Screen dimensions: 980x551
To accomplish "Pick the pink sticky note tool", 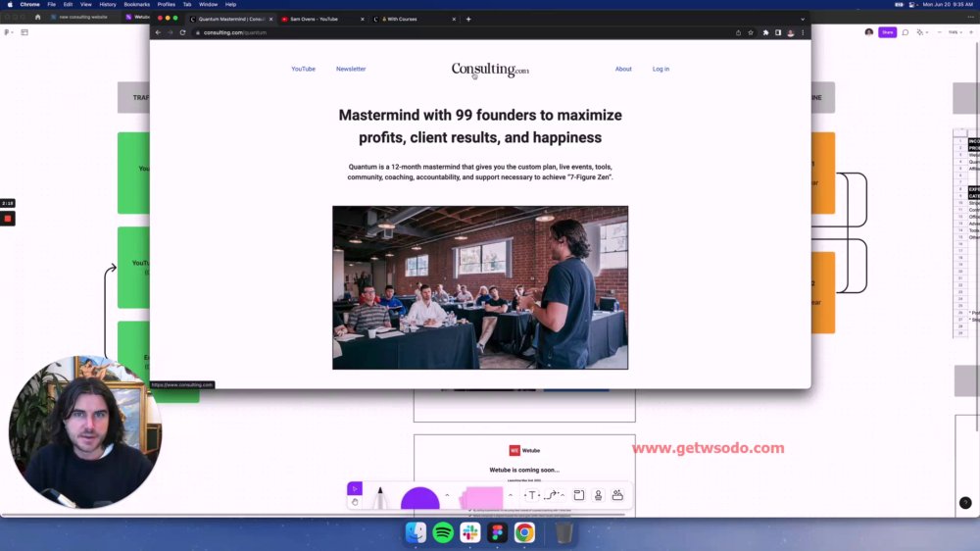I will (482, 498).
